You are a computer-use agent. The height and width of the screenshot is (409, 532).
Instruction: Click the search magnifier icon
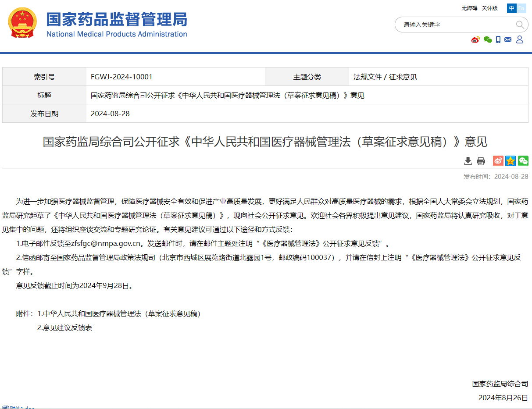pyautogui.click(x=520, y=25)
